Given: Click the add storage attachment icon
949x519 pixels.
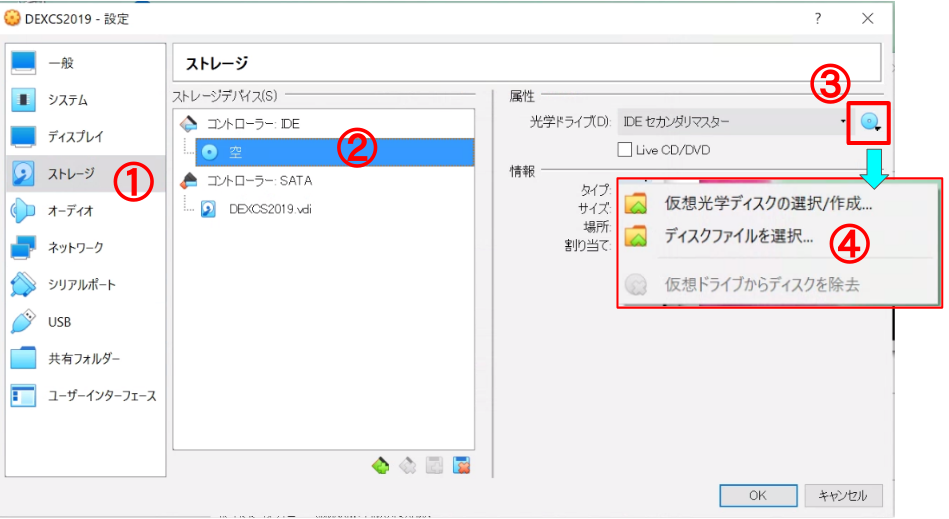Looking at the screenshot, I should pyautogui.click(x=435, y=465).
